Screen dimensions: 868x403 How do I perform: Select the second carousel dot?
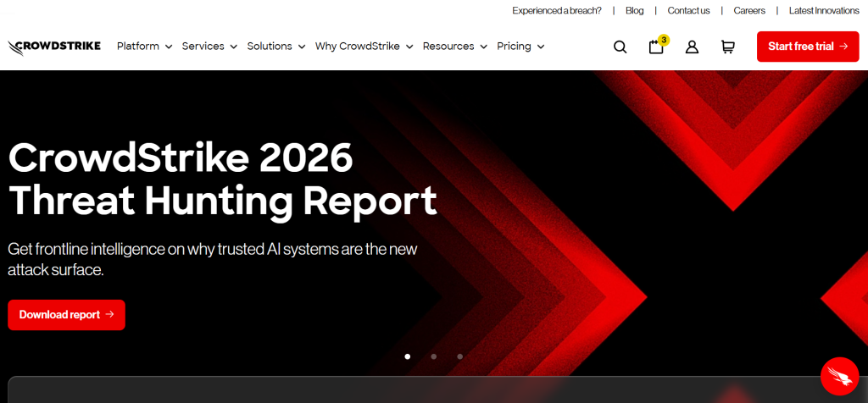433,356
